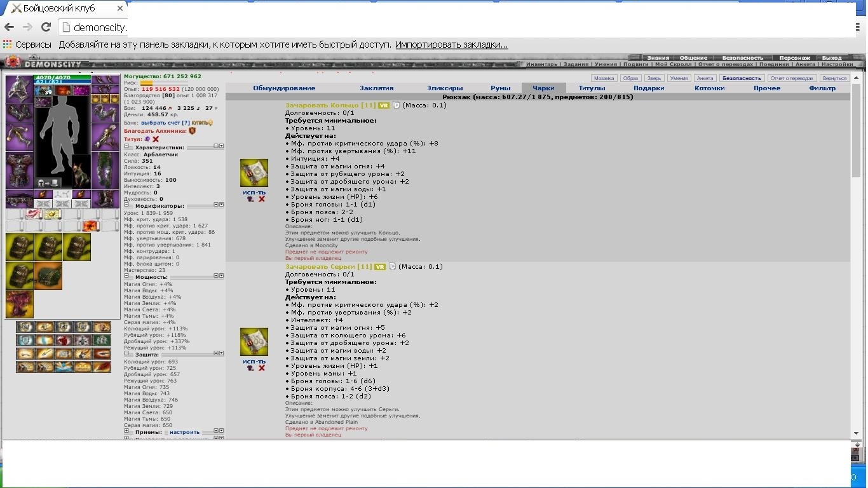Open Настройки in the secondary navigation
This screenshot has width=868, height=488.
(837, 64)
